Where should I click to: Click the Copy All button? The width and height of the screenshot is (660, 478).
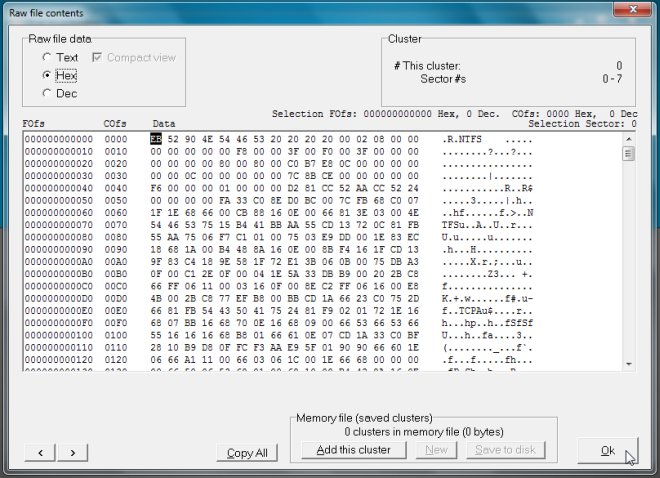247,453
